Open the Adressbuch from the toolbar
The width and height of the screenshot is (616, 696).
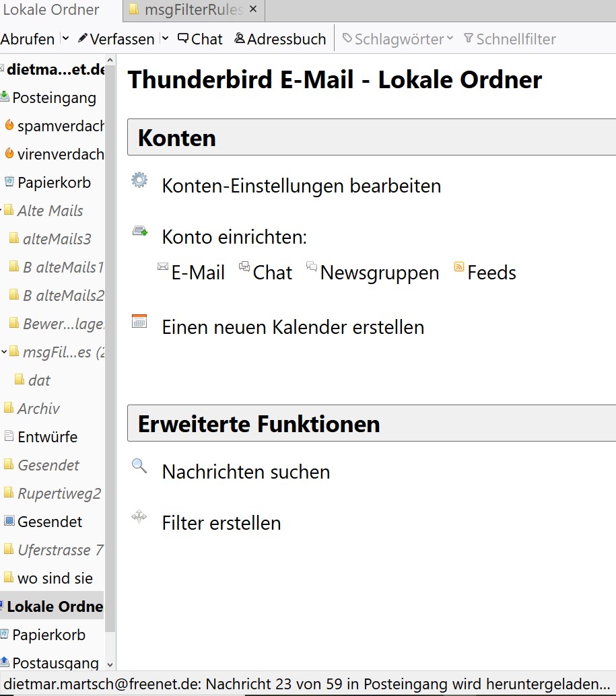(280, 39)
